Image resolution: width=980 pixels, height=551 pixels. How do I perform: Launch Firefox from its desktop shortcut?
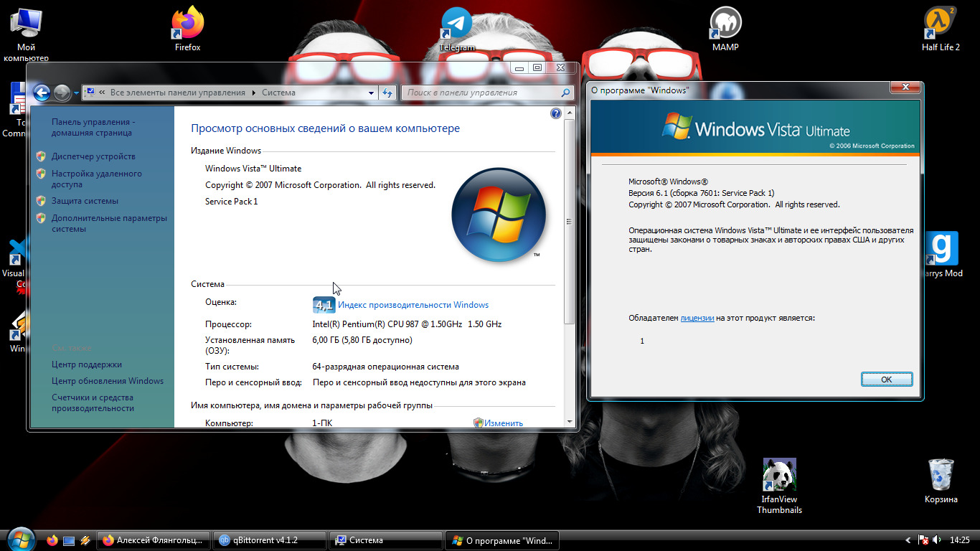click(x=188, y=29)
